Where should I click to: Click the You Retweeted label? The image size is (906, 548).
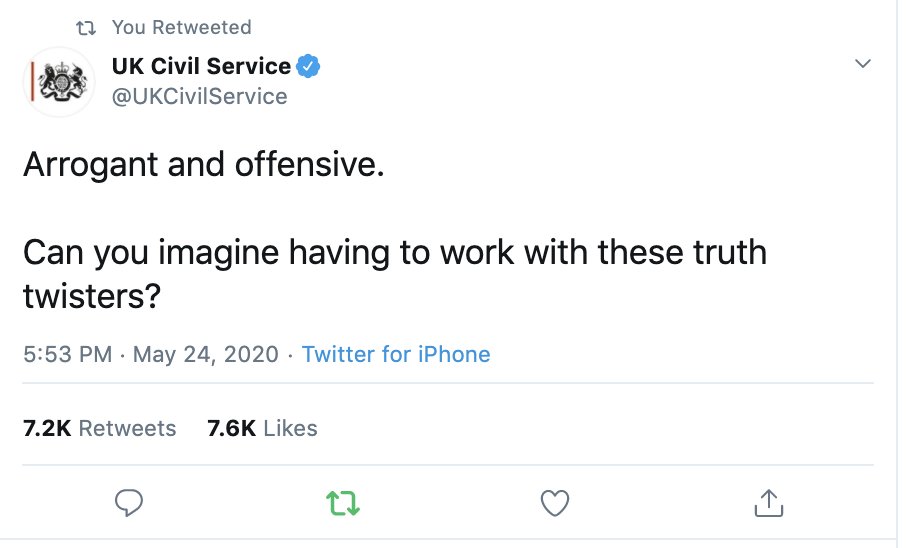(x=181, y=27)
